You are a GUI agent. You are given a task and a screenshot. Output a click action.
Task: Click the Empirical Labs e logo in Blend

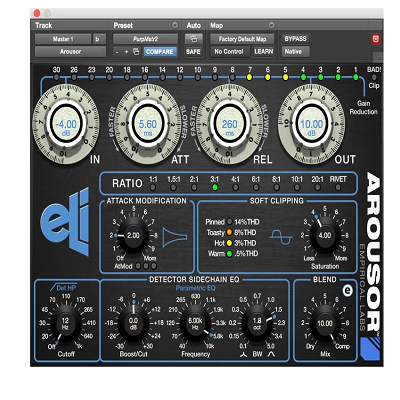[x=348, y=290]
